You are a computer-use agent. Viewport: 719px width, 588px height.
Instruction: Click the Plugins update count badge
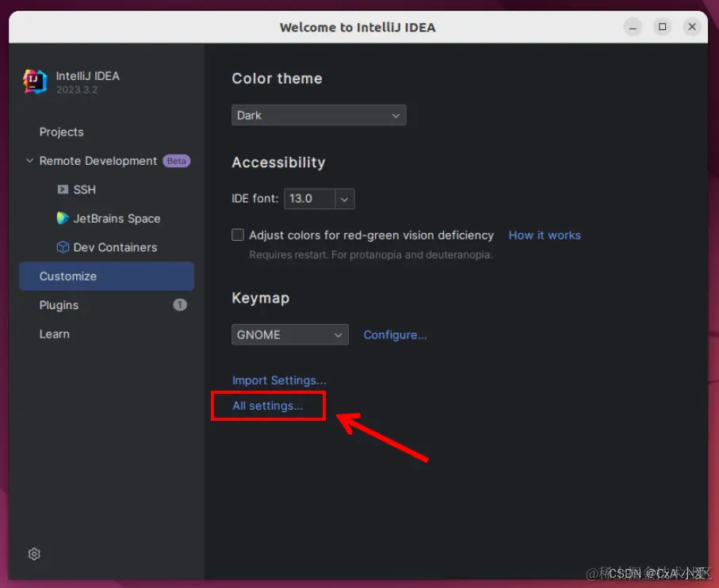point(180,305)
